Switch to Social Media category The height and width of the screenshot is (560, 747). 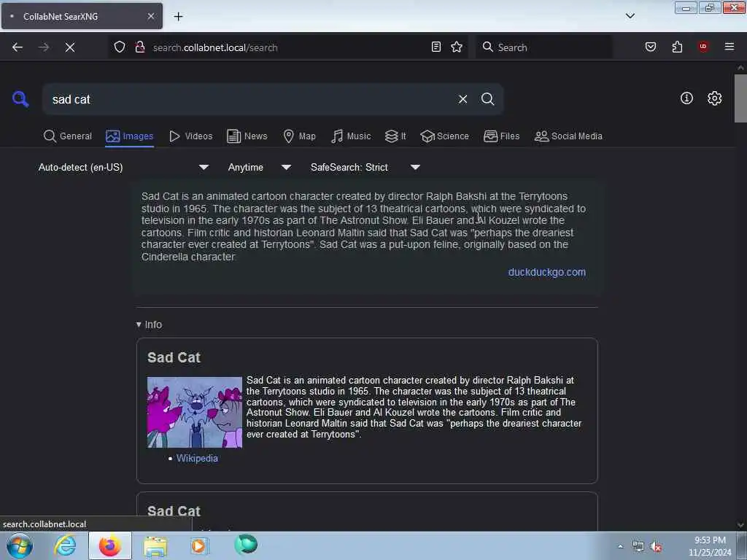point(568,136)
